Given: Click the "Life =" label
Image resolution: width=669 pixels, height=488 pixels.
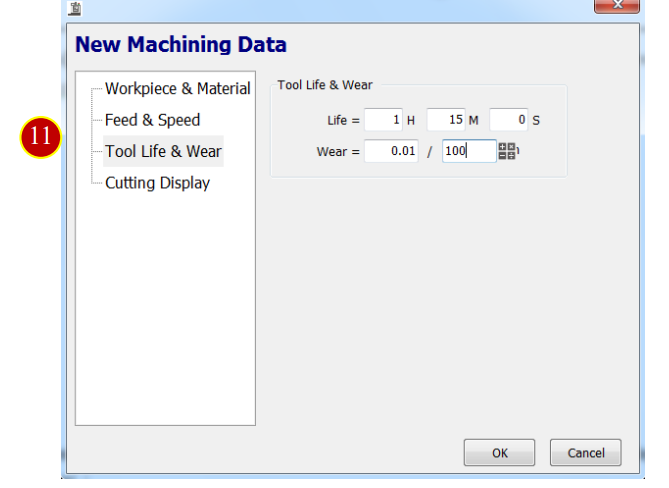Looking at the screenshot, I should (x=343, y=120).
